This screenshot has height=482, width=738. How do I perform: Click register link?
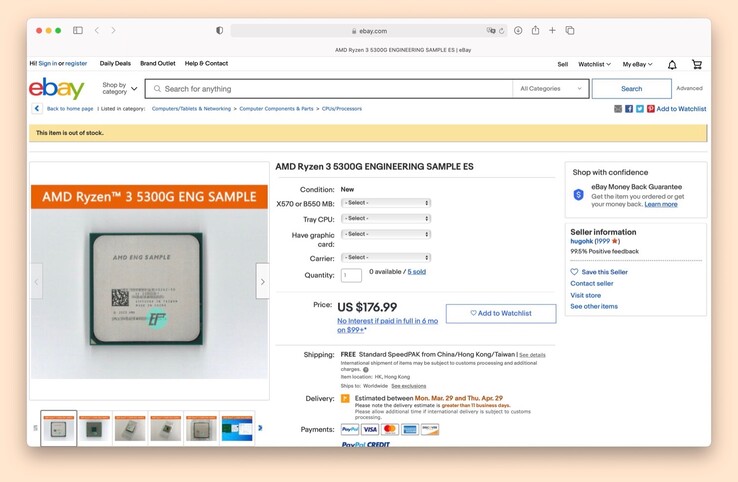pos(76,64)
